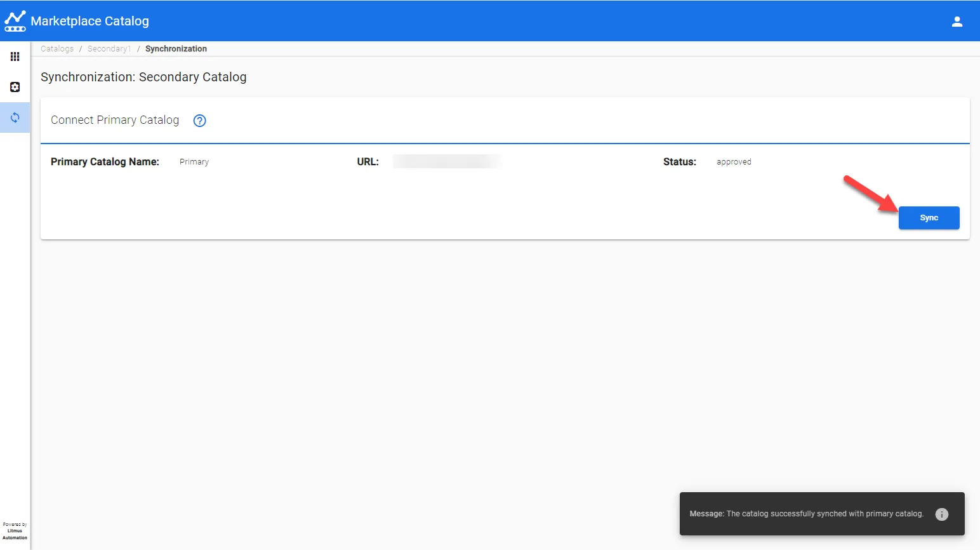Viewport: 980px width, 550px height.
Task: Go to Catalogs breadcrumb link
Action: tap(57, 49)
